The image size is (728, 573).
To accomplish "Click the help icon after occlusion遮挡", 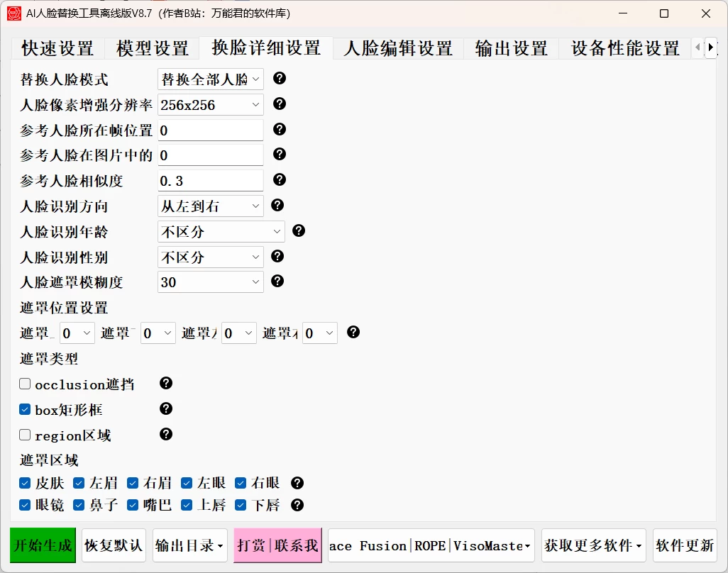I will point(165,383).
